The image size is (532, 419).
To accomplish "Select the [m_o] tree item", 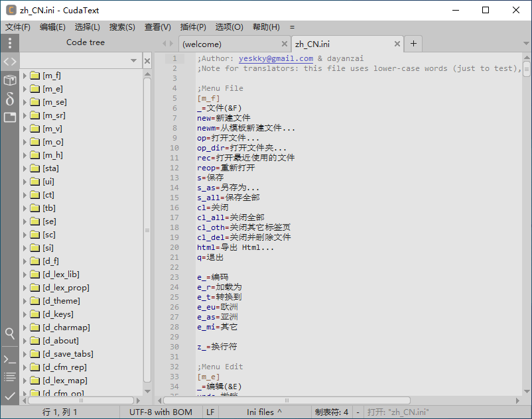I will coord(53,142).
